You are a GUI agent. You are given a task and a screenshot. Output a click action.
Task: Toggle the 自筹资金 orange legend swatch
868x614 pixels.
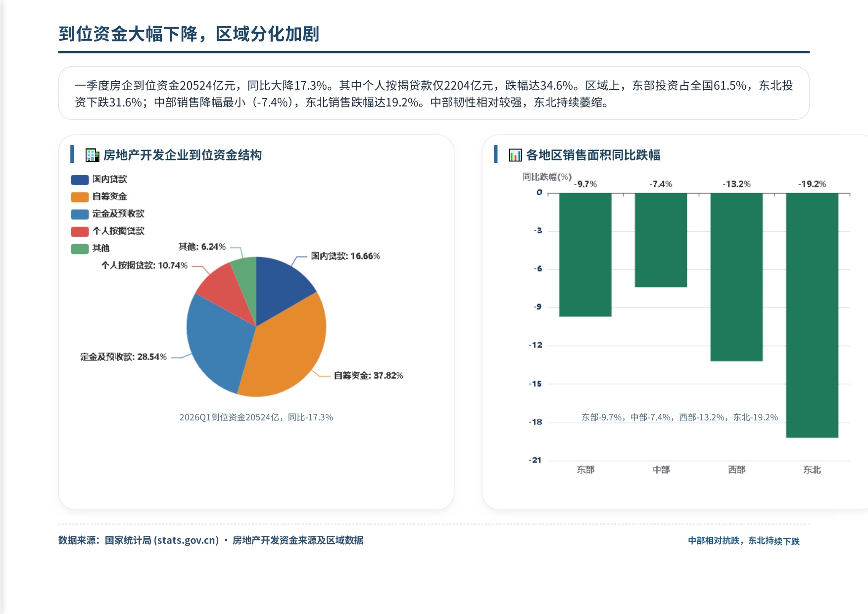80,197
